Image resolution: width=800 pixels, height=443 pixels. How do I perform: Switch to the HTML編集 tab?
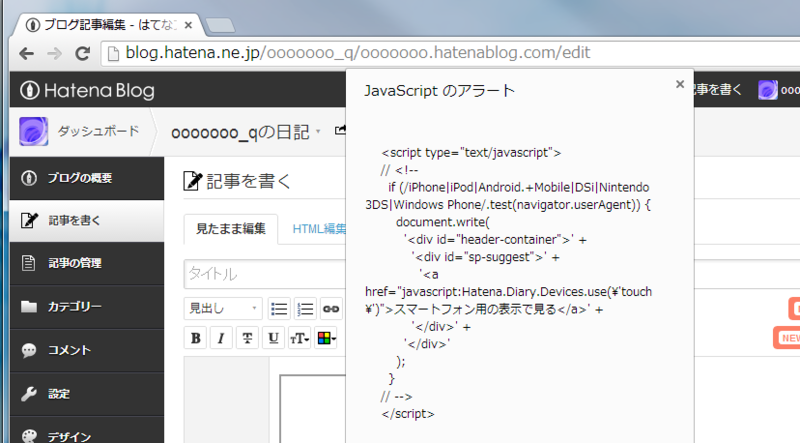coord(319,229)
